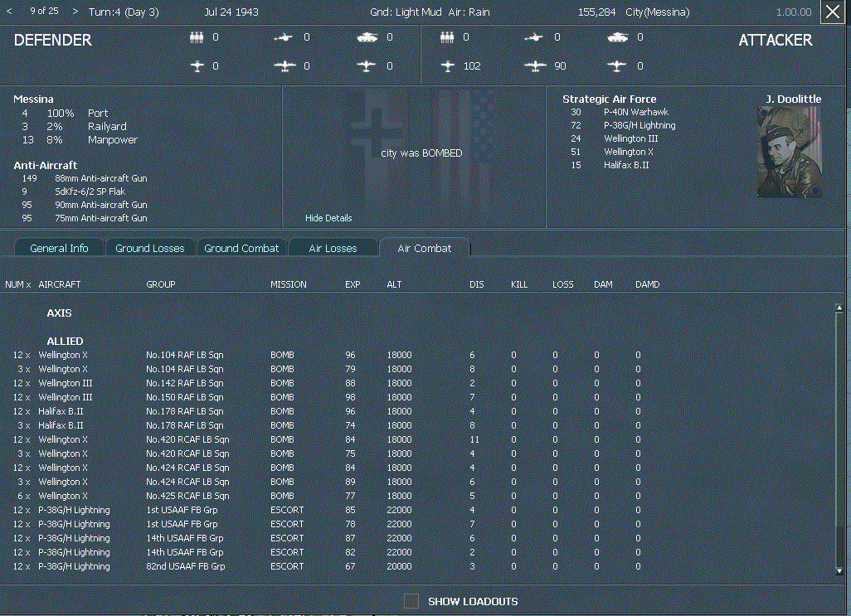The image size is (851, 616).
Task: Click the EXP column header
Action: [353, 284]
